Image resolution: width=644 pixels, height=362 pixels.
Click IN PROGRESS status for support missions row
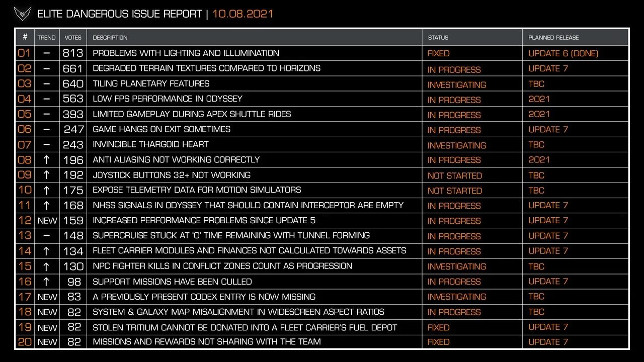click(x=454, y=282)
